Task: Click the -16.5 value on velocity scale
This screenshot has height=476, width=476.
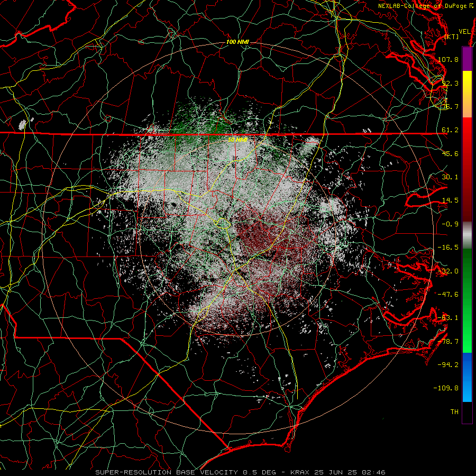Action: click(x=448, y=248)
